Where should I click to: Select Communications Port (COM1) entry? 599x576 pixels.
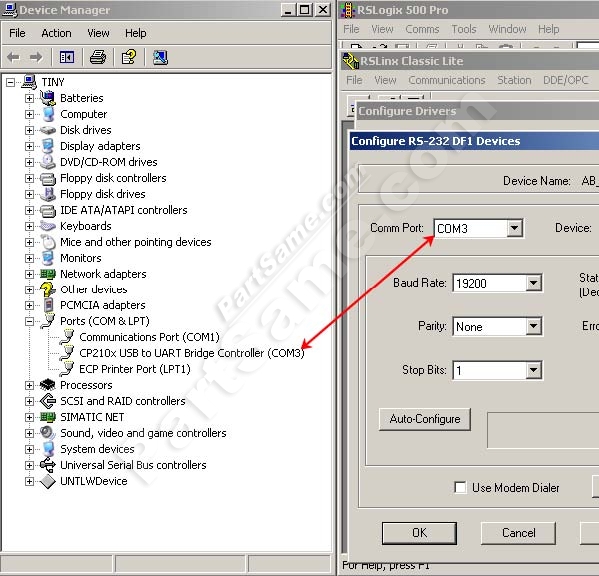pos(149,337)
